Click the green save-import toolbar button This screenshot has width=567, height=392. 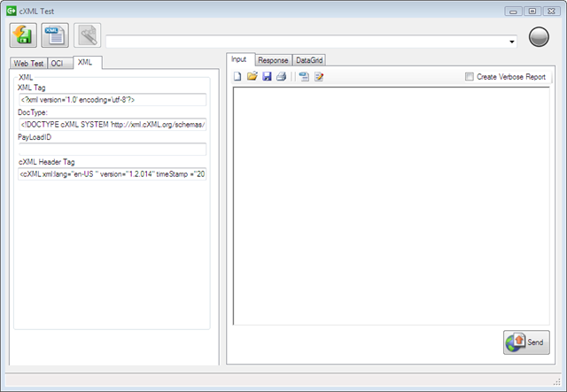click(x=23, y=35)
